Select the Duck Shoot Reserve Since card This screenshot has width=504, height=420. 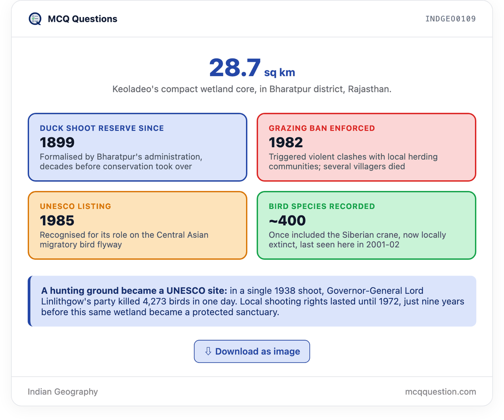click(137, 147)
